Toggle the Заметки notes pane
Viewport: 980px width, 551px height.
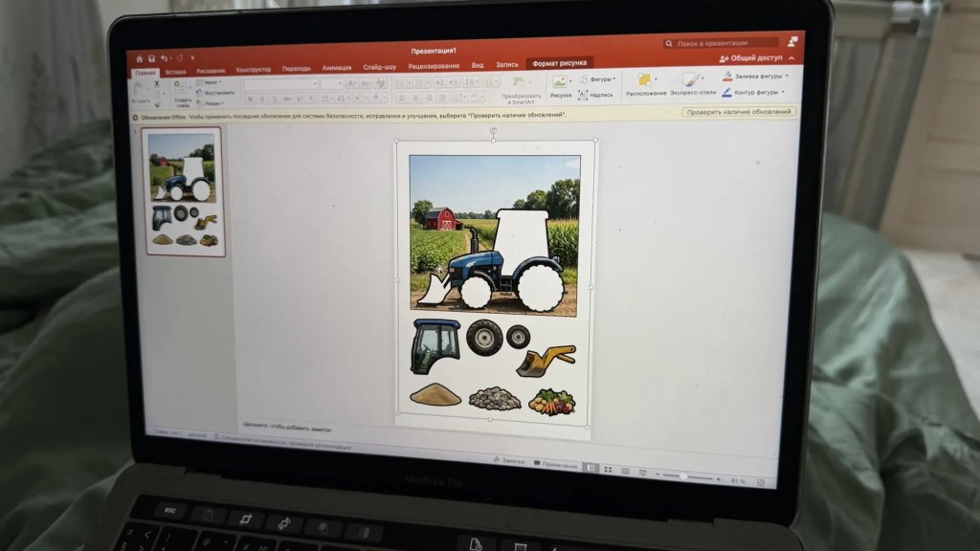click(508, 461)
